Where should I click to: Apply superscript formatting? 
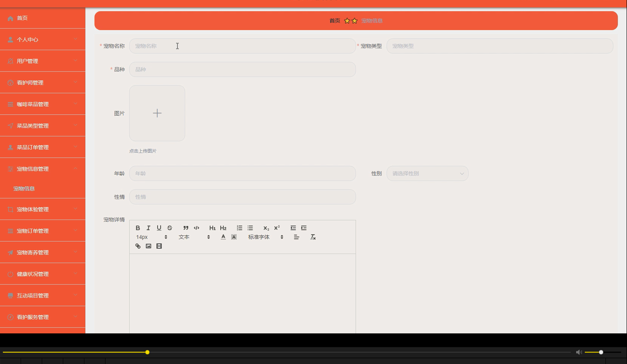point(277,228)
